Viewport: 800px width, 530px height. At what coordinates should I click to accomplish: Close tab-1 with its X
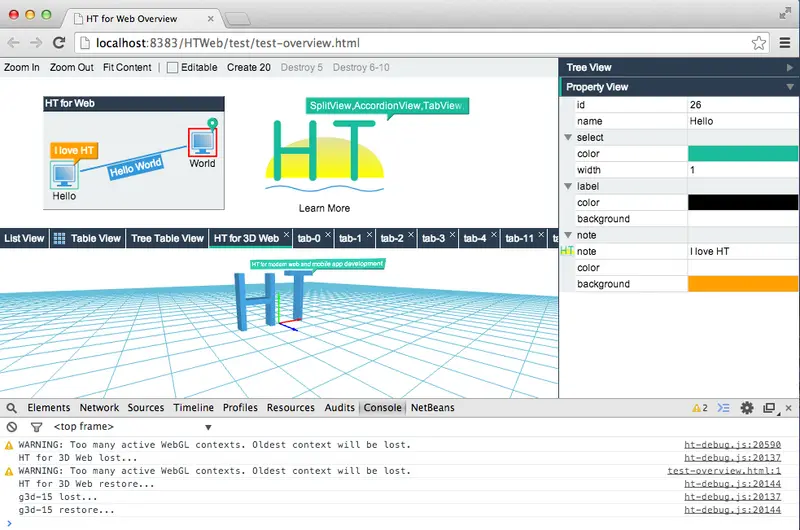click(369, 234)
